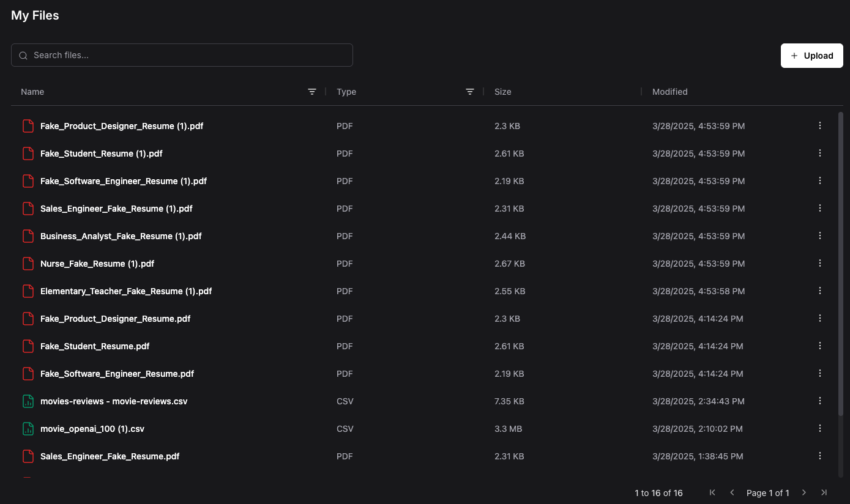Screen dimensions: 850x504
Task: Jump to the last page
Action: (x=824, y=492)
